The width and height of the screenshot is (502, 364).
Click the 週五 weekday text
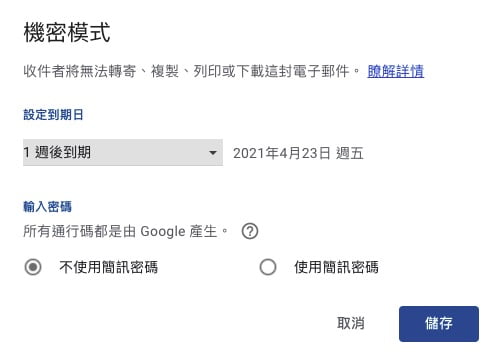click(350, 153)
